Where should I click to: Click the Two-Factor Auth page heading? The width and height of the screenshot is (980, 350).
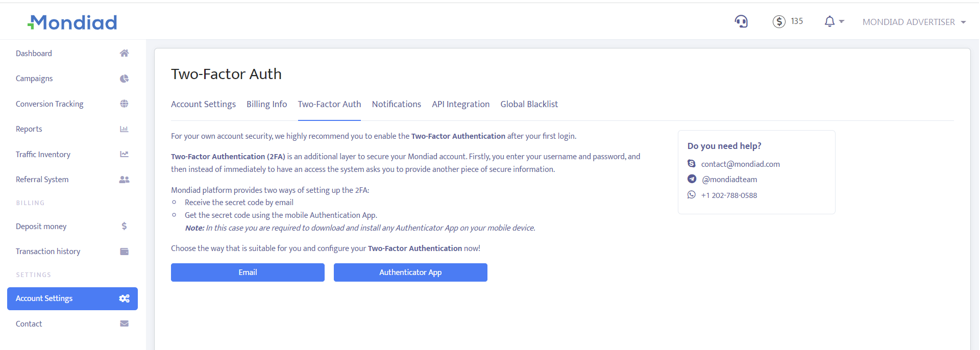coord(226,74)
